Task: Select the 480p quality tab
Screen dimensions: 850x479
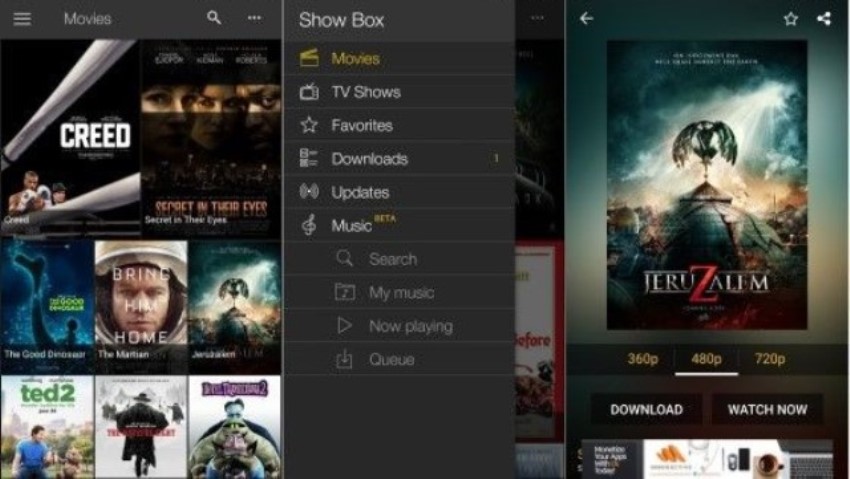Action: [706, 359]
